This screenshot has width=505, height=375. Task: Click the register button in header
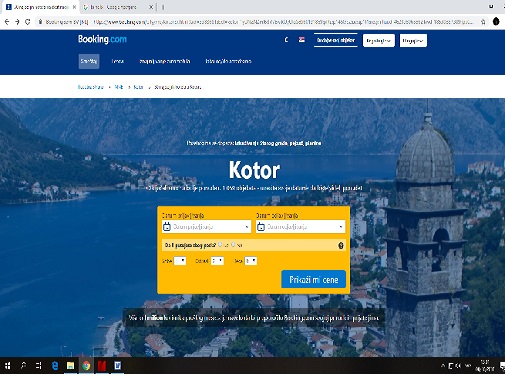point(379,41)
